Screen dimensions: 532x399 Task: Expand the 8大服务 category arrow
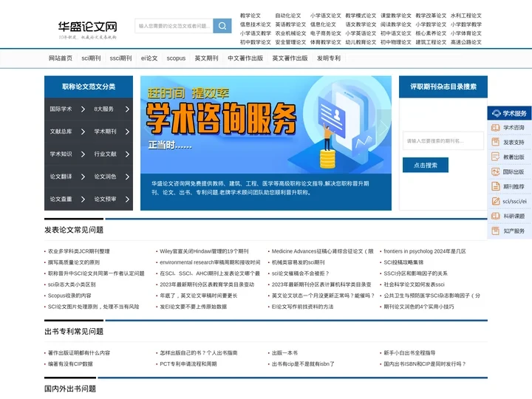point(127,109)
